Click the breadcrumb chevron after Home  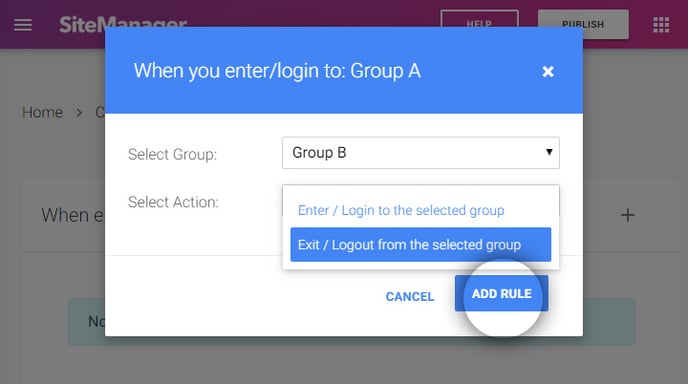point(79,113)
